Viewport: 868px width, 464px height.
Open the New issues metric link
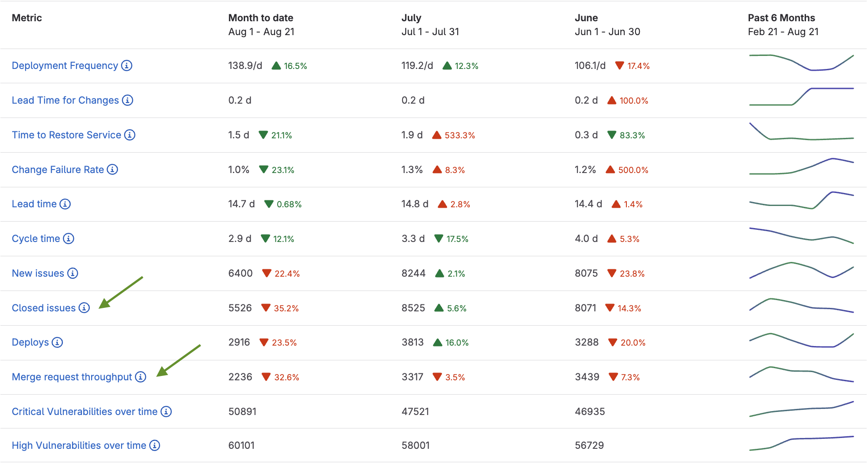click(x=38, y=273)
